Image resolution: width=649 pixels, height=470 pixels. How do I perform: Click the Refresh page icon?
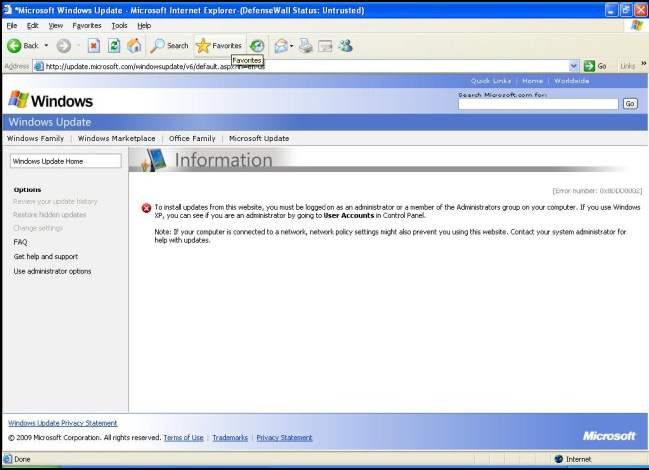114,46
